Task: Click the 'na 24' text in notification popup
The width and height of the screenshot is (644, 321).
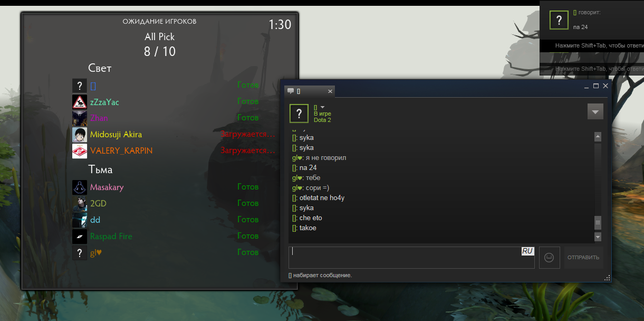Action: pyautogui.click(x=580, y=27)
